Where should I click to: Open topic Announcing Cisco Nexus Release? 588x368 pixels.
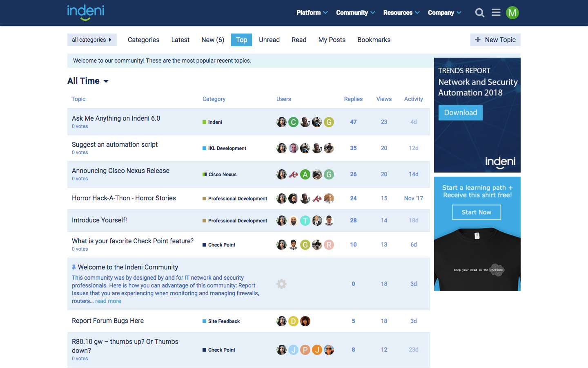pos(120,171)
